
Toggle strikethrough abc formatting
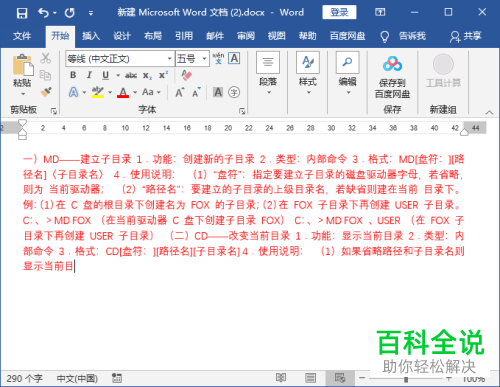[131, 76]
